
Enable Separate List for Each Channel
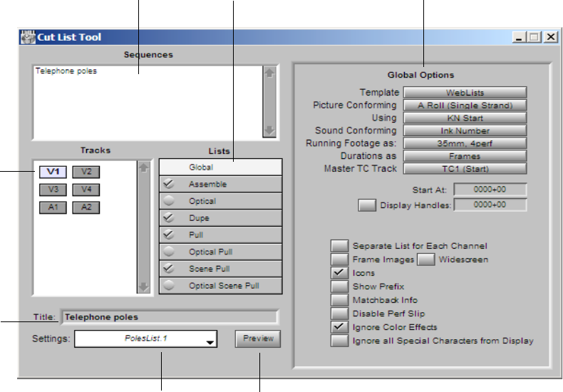tap(339, 246)
